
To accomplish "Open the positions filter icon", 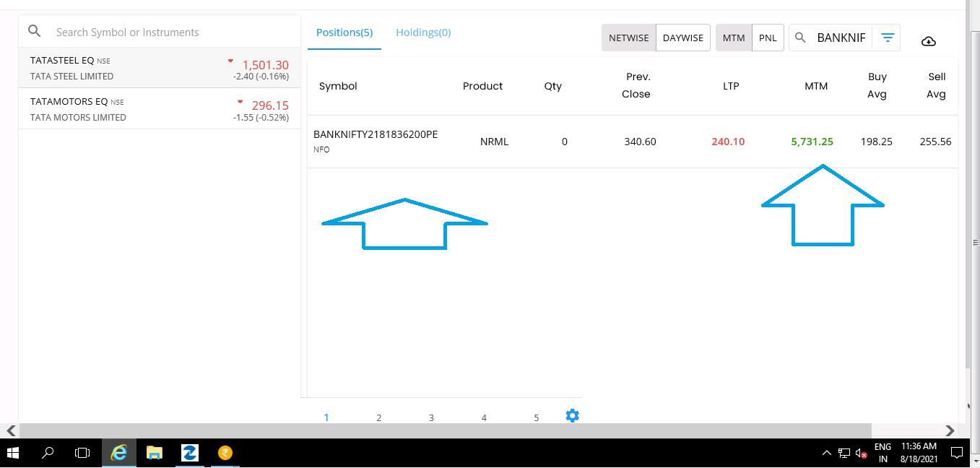I will pyautogui.click(x=888, y=38).
